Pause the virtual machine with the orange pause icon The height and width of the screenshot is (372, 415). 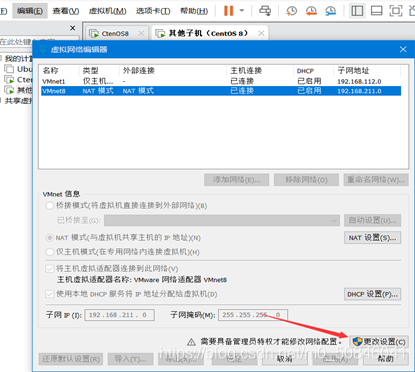click(x=228, y=11)
